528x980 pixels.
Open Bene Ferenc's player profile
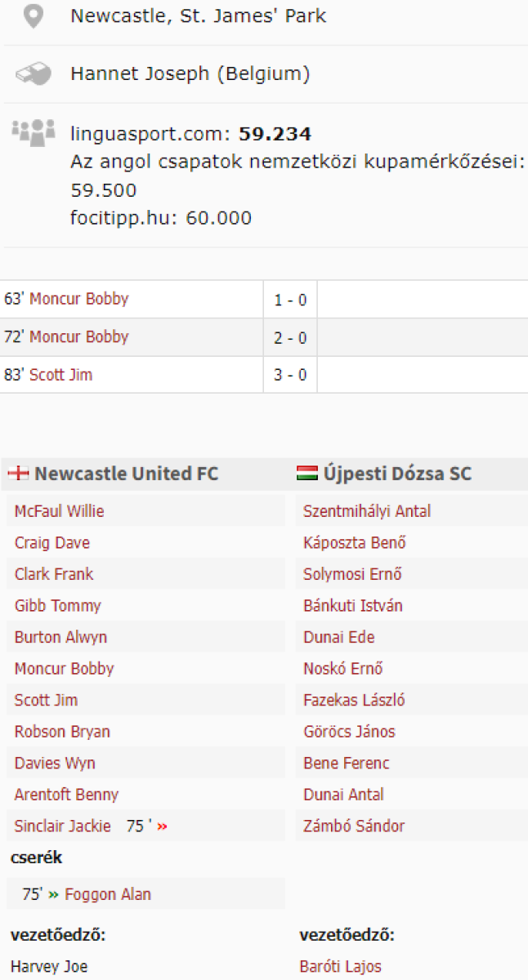[x=346, y=763]
